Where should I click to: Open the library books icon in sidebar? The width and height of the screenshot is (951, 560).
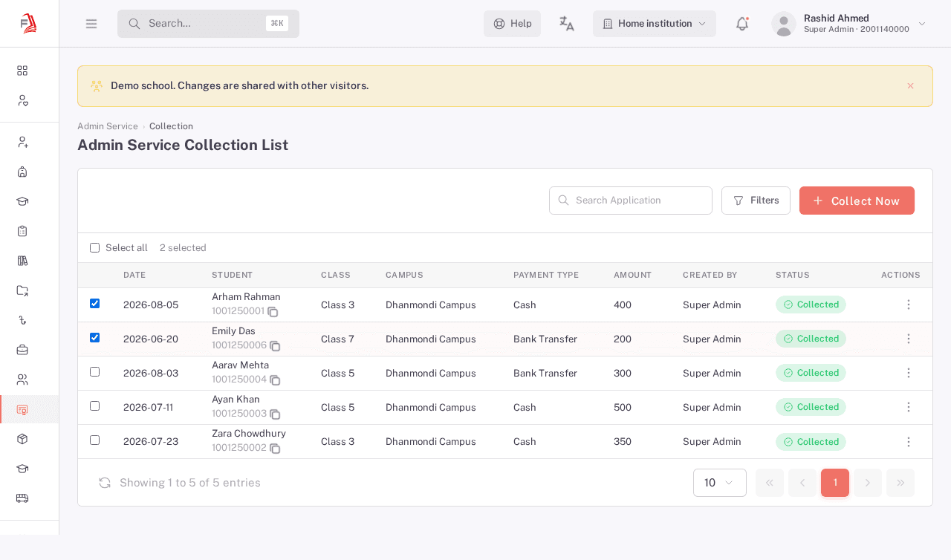coord(22,261)
